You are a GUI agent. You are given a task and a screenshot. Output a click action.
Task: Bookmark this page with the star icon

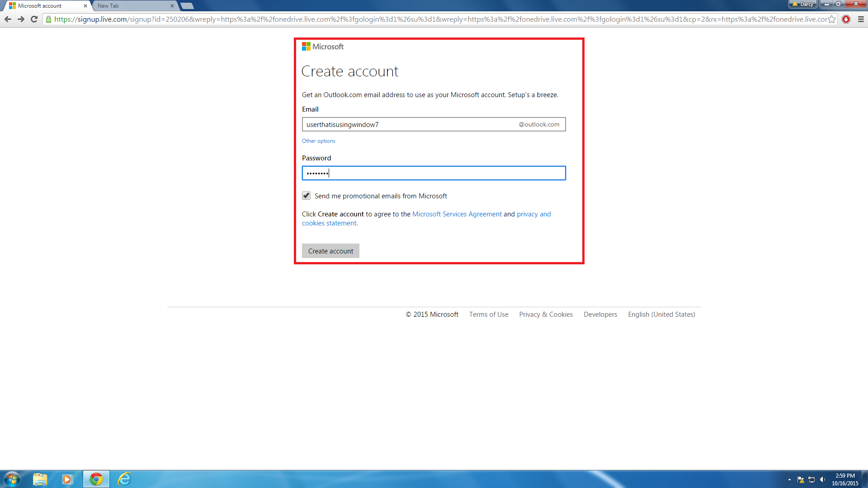[832, 19]
